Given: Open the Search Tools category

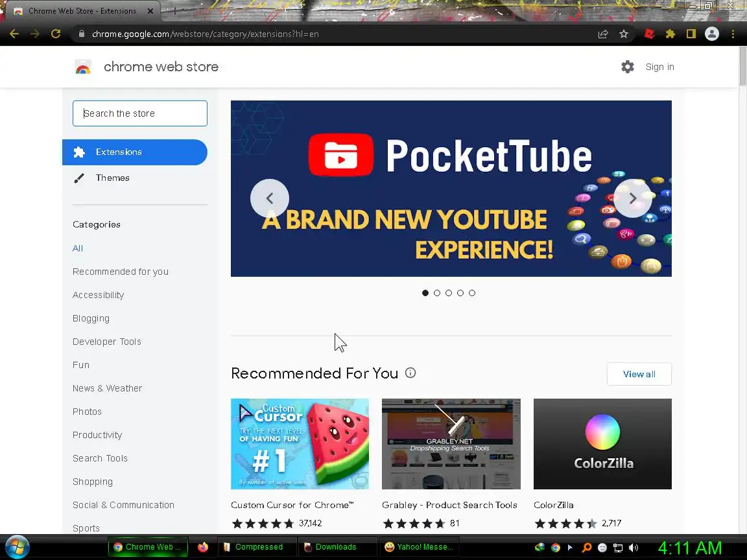Looking at the screenshot, I should [x=100, y=458].
